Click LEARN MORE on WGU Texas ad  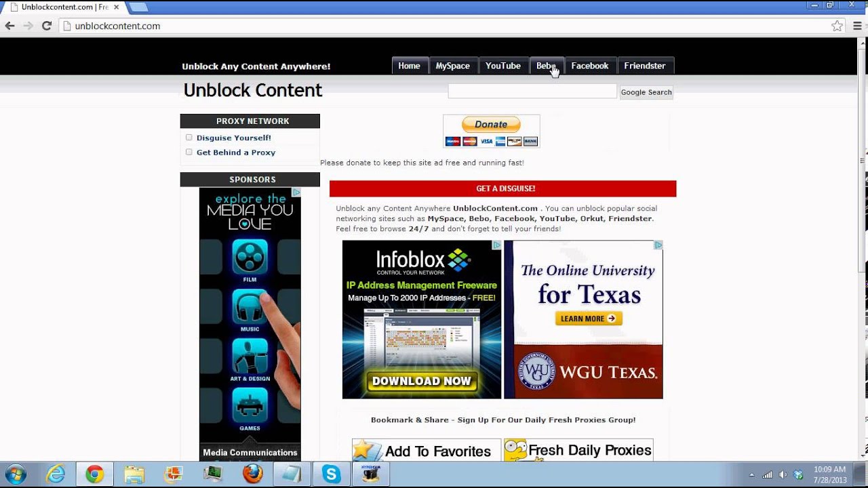(x=589, y=319)
